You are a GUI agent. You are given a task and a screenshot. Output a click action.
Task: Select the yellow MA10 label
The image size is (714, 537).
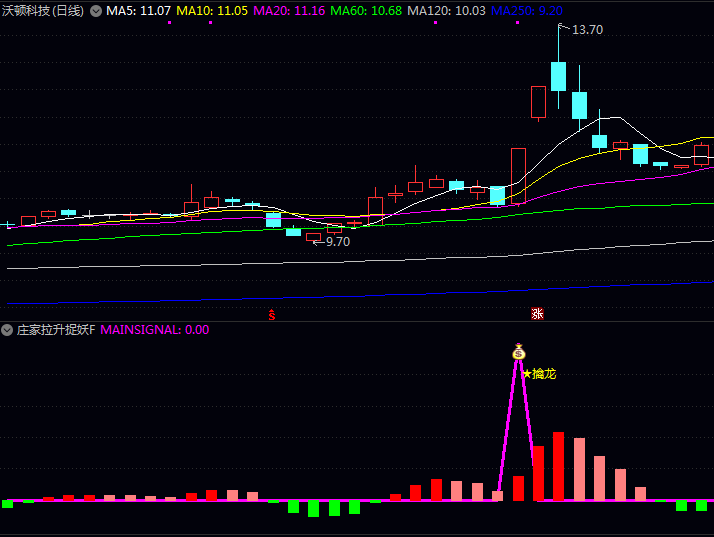tap(212, 11)
